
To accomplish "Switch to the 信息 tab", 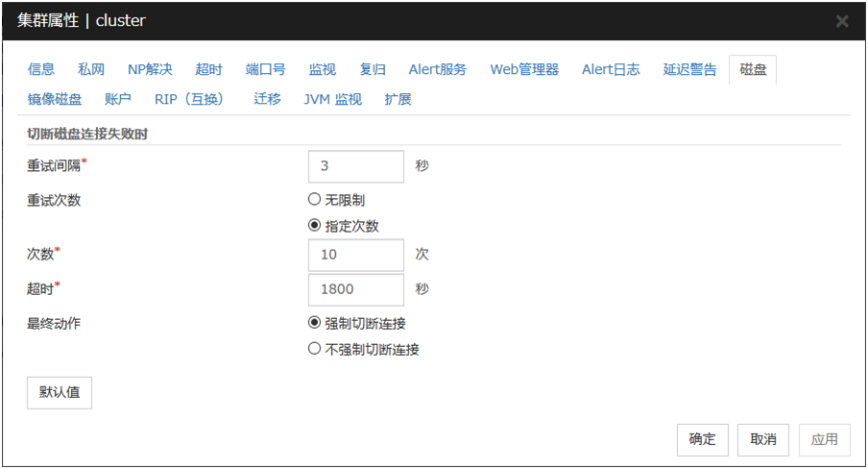I will point(41,69).
